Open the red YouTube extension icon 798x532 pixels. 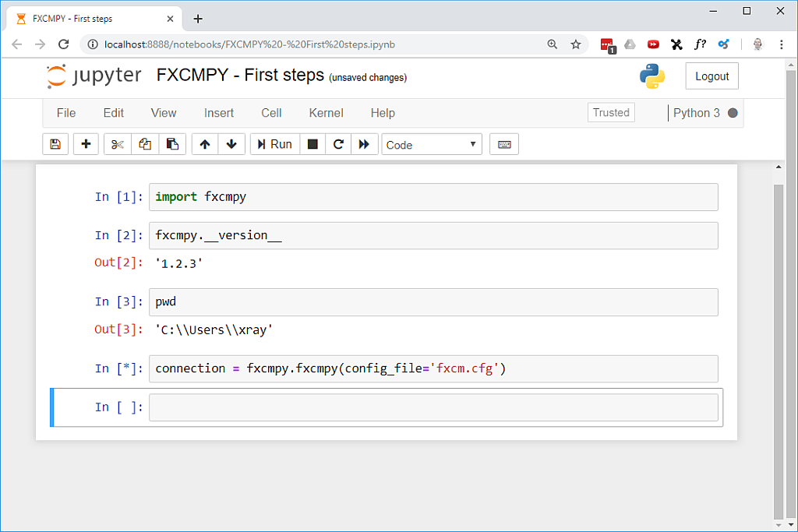653,44
